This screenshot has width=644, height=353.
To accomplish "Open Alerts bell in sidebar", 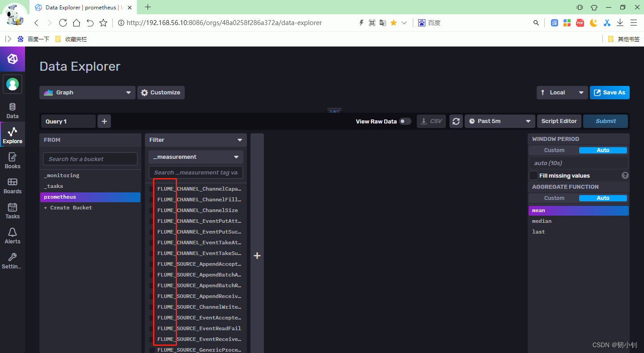I will [x=13, y=236].
